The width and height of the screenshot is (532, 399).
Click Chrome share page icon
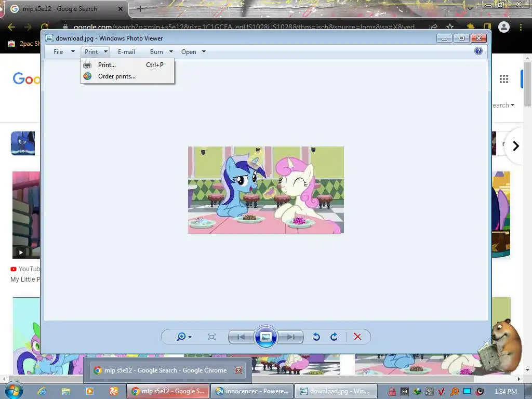click(433, 27)
